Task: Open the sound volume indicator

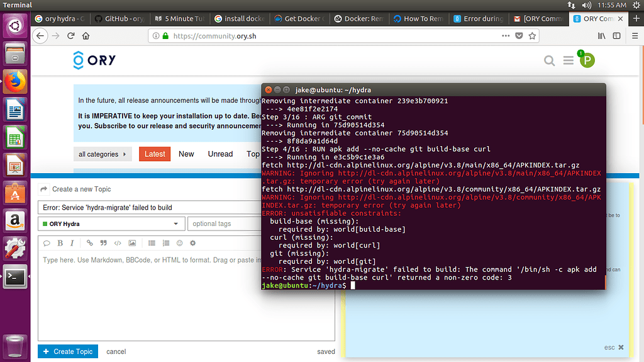Action: click(587, 5)
